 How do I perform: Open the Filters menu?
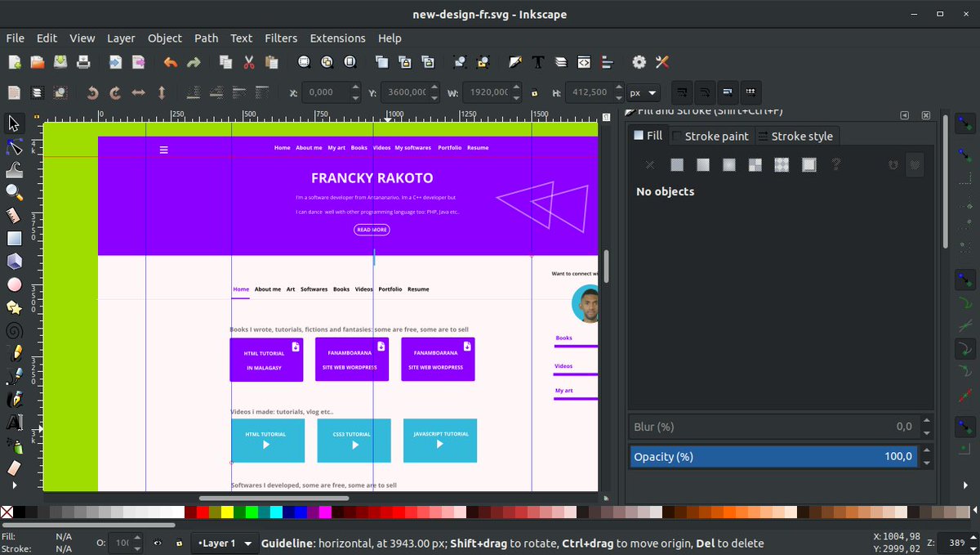(281, 38)
